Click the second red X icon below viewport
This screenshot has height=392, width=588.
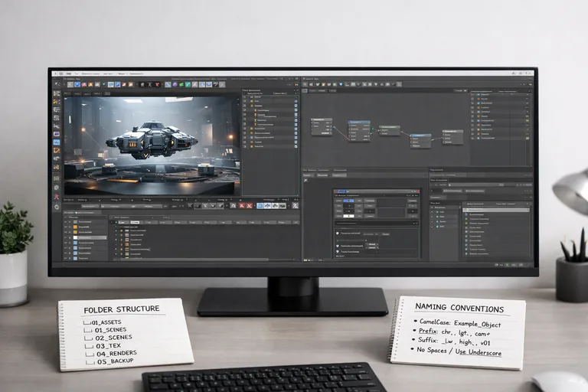click(x=250, y=205)
